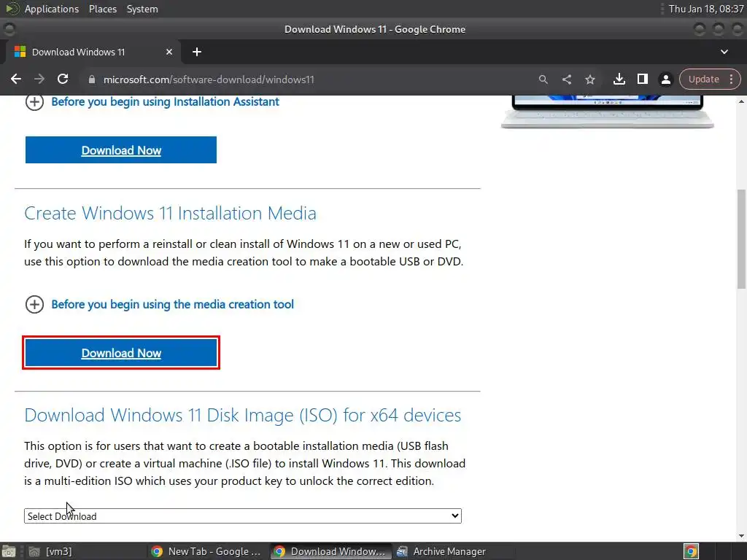
Task: Go back using the browser back arrow
Action: [16, 79]
